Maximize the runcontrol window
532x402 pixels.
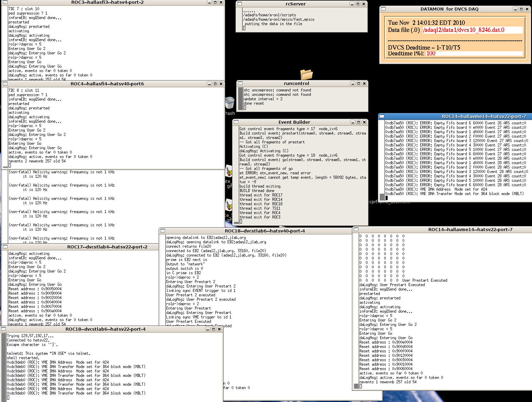[358, 83]
